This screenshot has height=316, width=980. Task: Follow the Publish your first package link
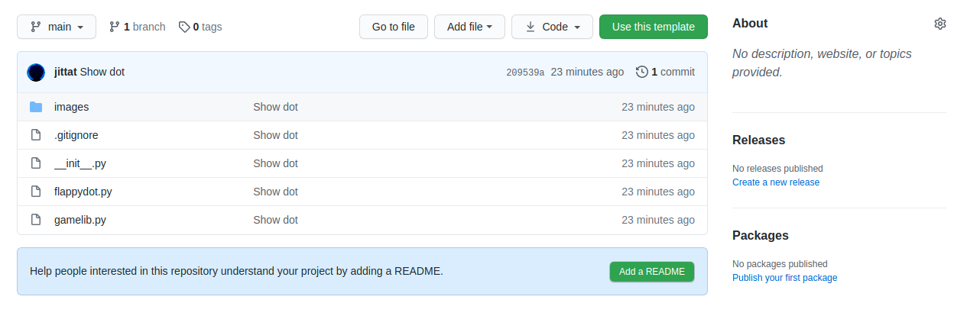tap(784, 278)
